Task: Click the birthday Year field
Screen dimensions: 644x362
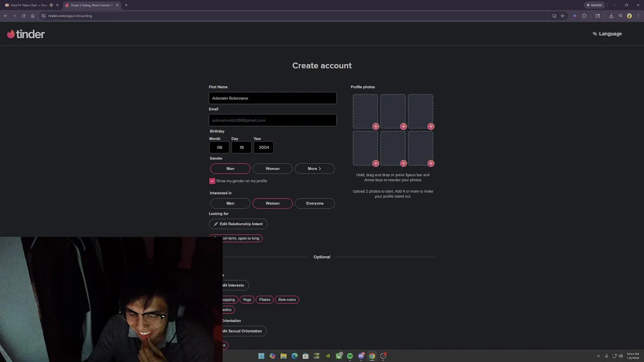Action: tap(264, 147)
